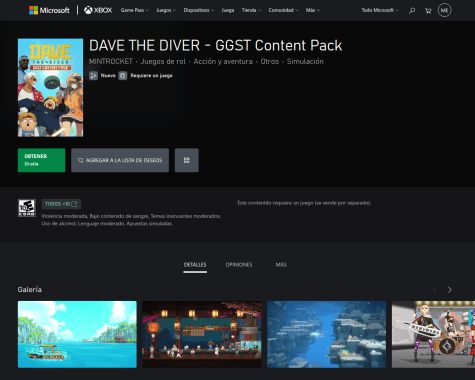This screenshot has width=475, height=380.
Task: Open the band performance gallery image
Action: [433, 334]
